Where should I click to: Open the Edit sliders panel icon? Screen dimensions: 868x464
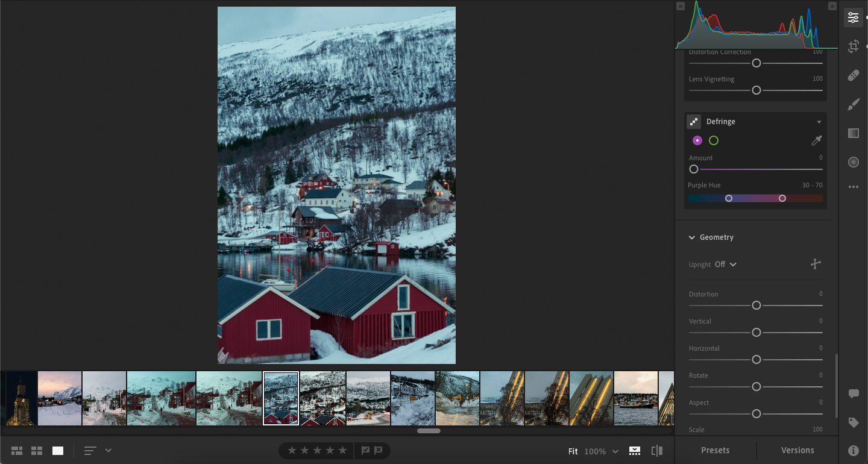tap(853, 17)
